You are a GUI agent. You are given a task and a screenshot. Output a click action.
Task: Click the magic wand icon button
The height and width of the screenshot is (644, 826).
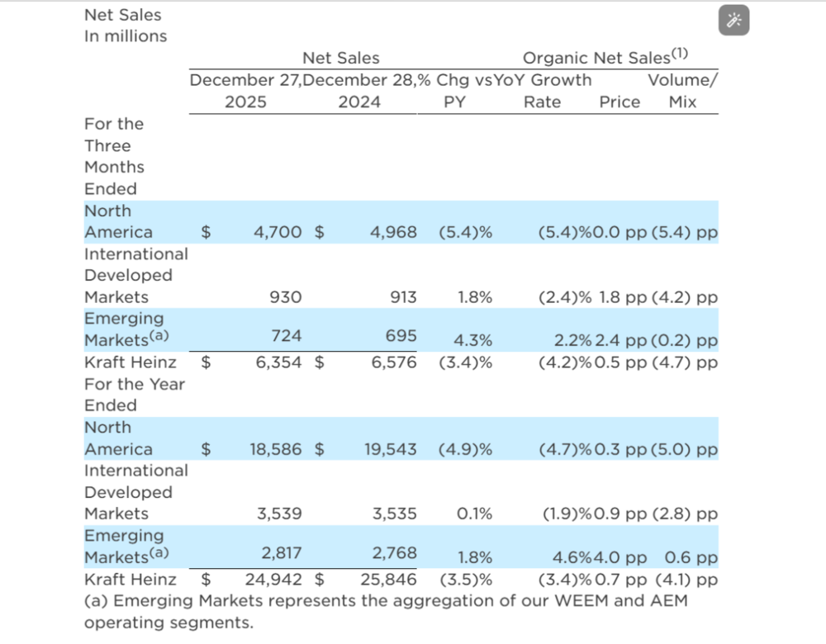point(734,21)
